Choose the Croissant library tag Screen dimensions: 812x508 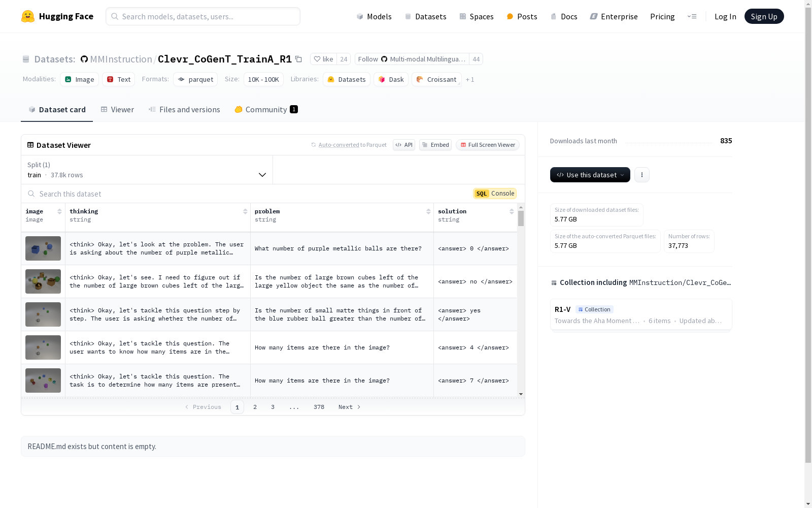436,79
